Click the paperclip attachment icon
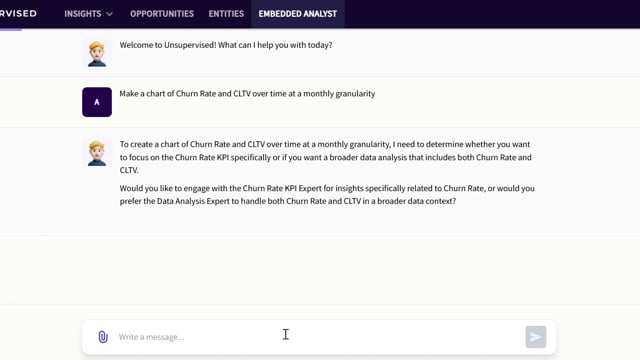The width and height of the screenshot is (640, 360). [x=103, y=337]
